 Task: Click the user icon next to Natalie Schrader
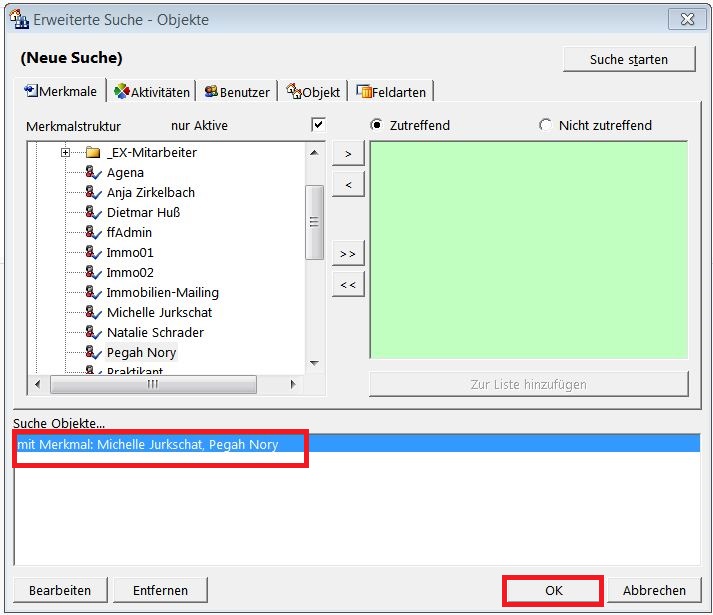click(x=94, y=333)
